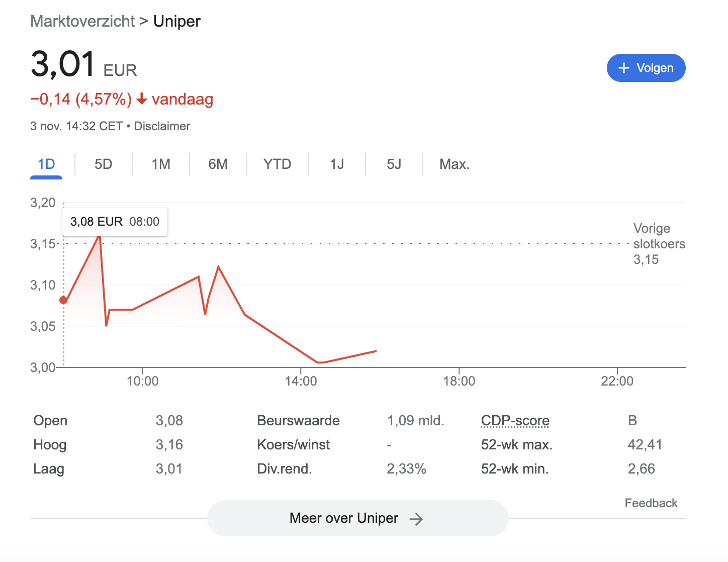Screen dimensions: 728x562
Task: Open the 6M chart view
Action: point(218,164)
